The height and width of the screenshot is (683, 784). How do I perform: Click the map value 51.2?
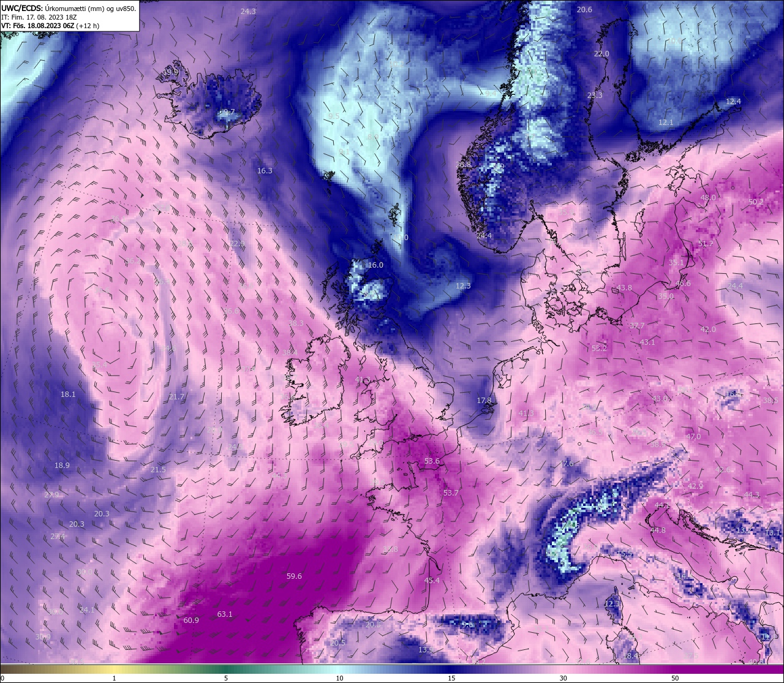tap(706, 244)
